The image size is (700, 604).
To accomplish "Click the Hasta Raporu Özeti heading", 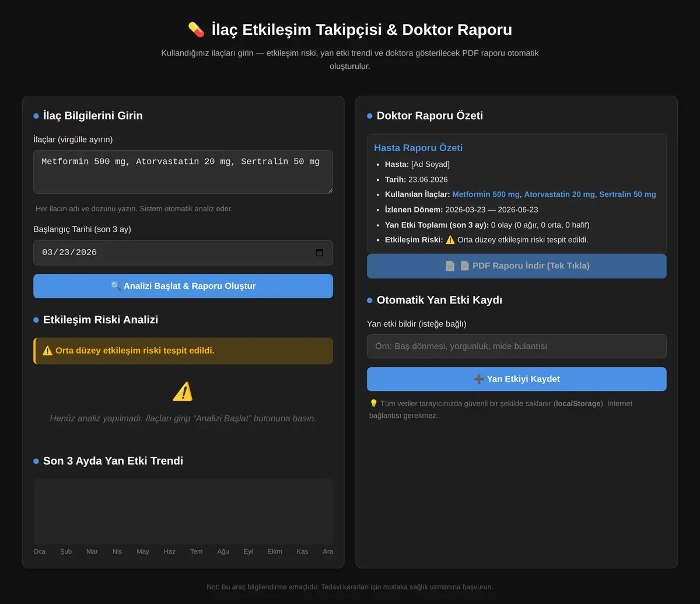I will (x=418, y=148).
